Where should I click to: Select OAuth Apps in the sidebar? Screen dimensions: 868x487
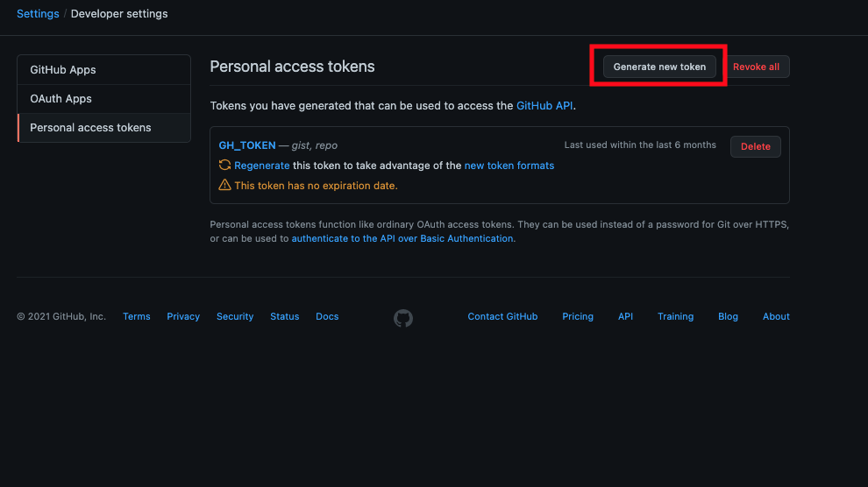104,98
